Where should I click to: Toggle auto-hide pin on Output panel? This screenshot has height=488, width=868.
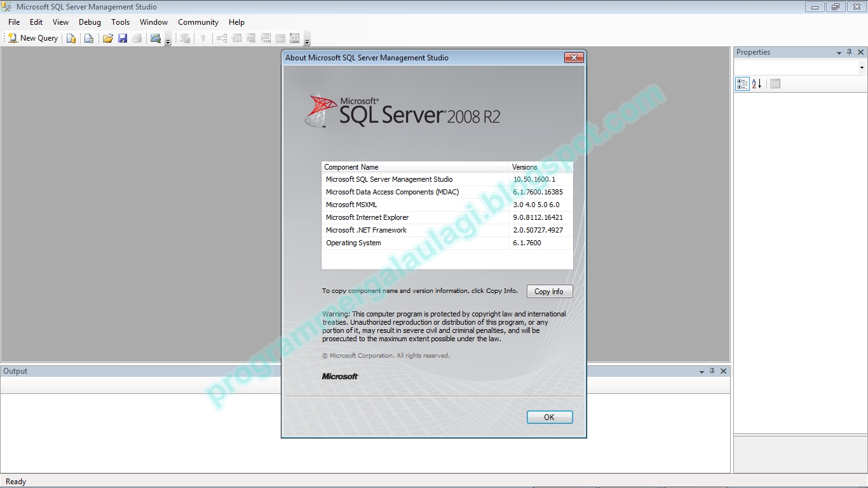[x=712, y=371]
